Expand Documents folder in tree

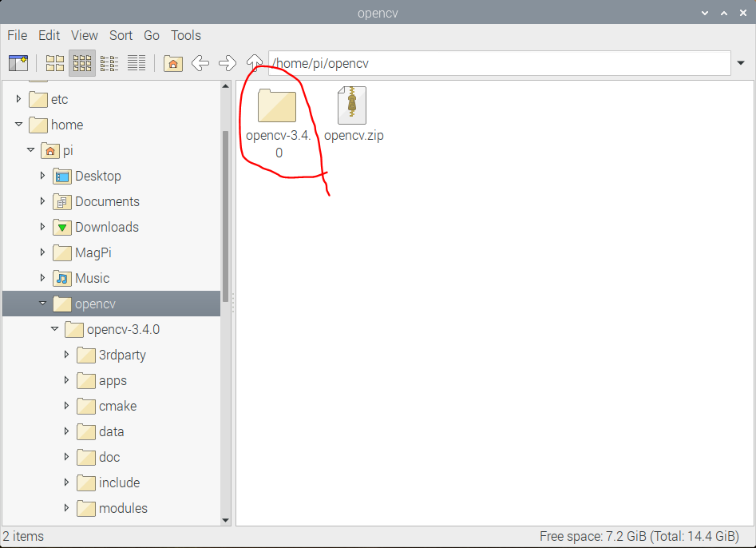pyautogui.click(x=42, y=201)
